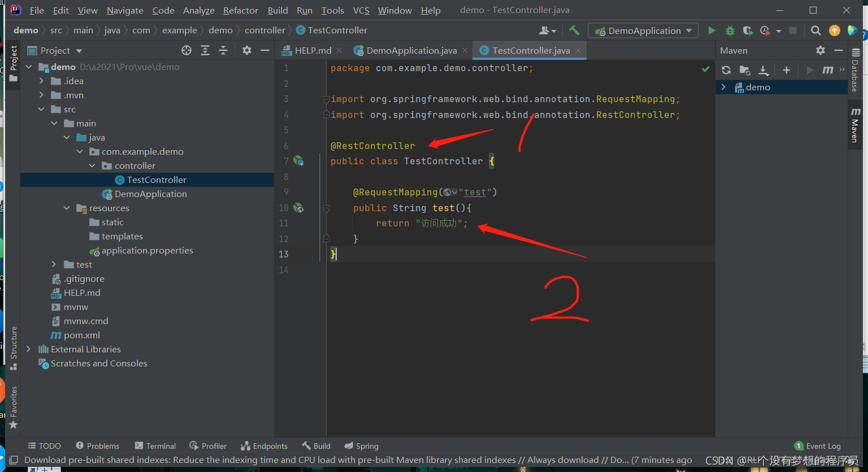Image resolution: width=868 pixels, height=472 pixels.
Task: Open TODO tool window
Action: click(44, 446)
